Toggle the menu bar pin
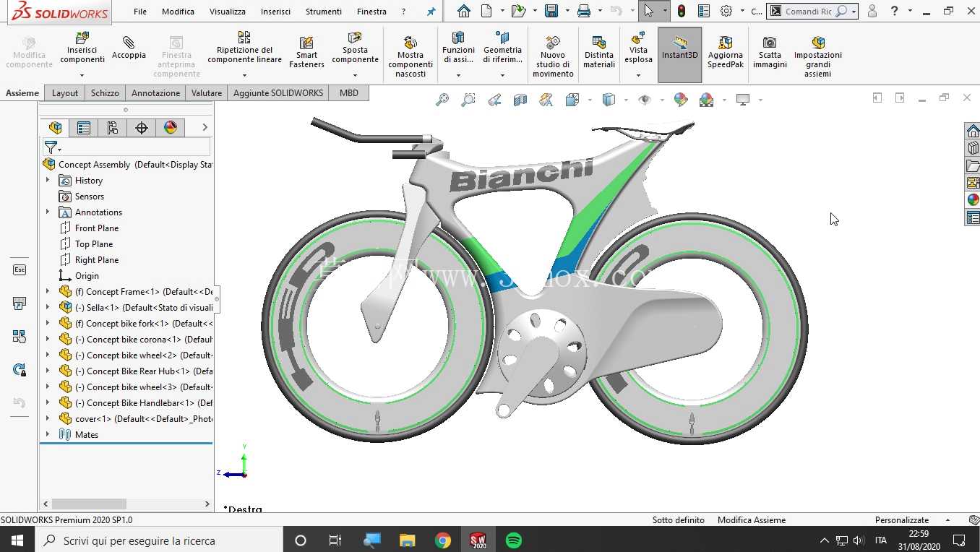 click(x=431, y=12)
